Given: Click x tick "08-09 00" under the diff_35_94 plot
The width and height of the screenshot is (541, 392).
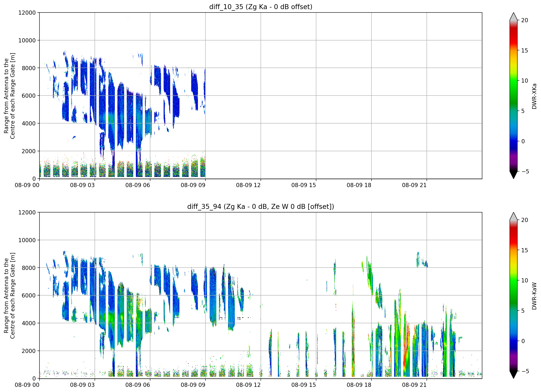Looking at the screenshot, I should [x=27, y=385].
